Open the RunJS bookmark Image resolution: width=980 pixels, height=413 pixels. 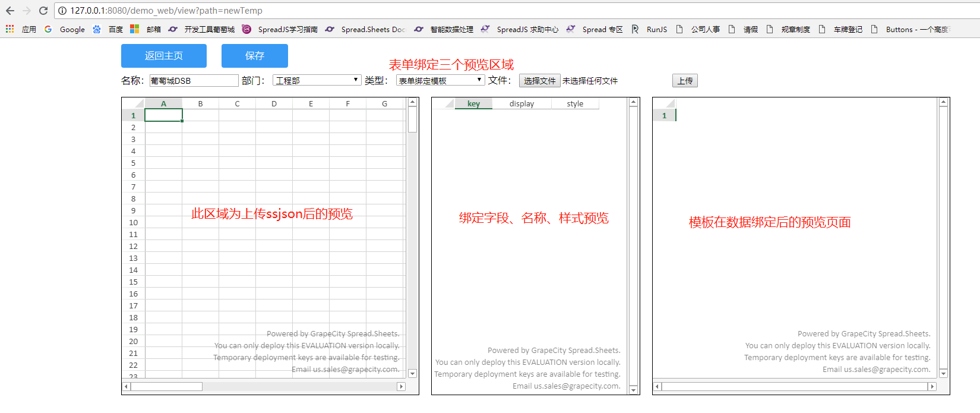[x=649, y=29]
